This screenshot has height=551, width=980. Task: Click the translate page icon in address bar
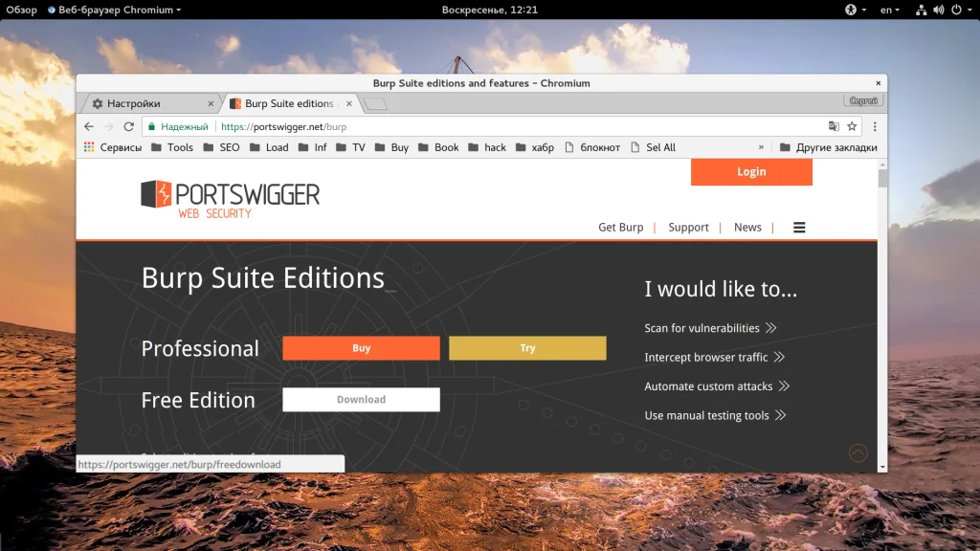pyautogui.click(x=834, y=127)
